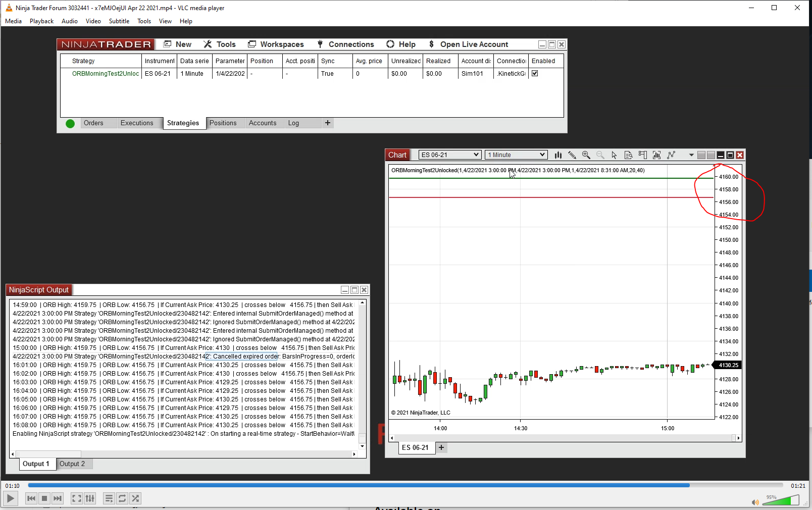Select the ES 06-21 chart tab
The width and height of the screenshot is (812, 510).
coord(417,447)
